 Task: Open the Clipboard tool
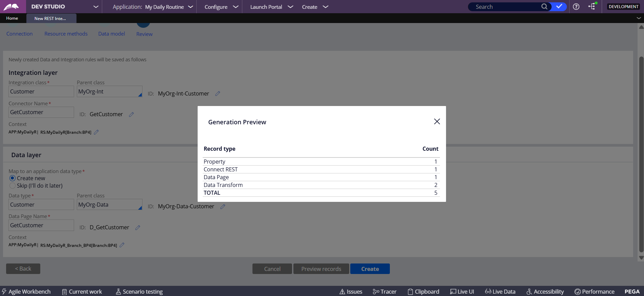click(423, 292)
